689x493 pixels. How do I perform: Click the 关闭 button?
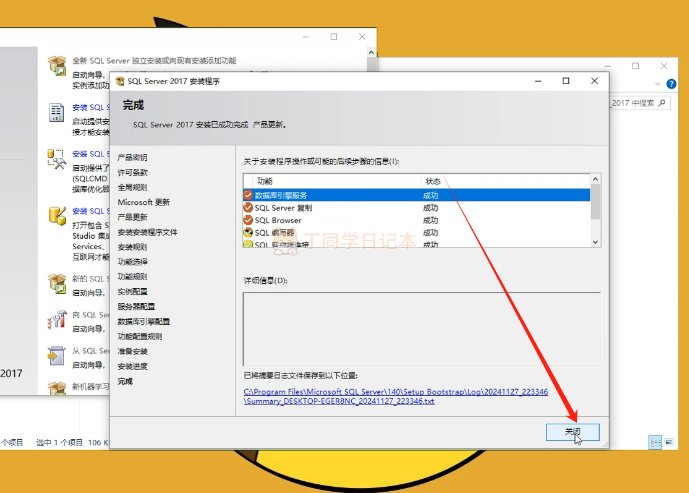point(572,431)
